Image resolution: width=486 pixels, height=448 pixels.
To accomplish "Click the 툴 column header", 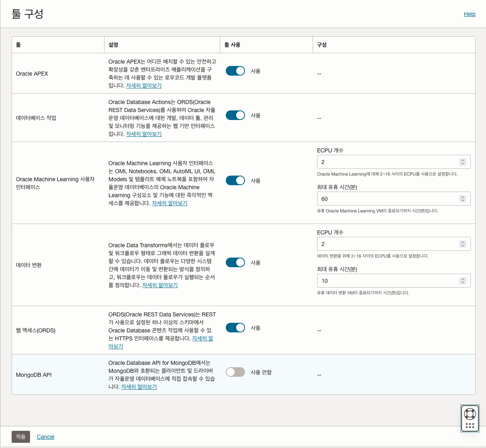I will pos(58,45).
